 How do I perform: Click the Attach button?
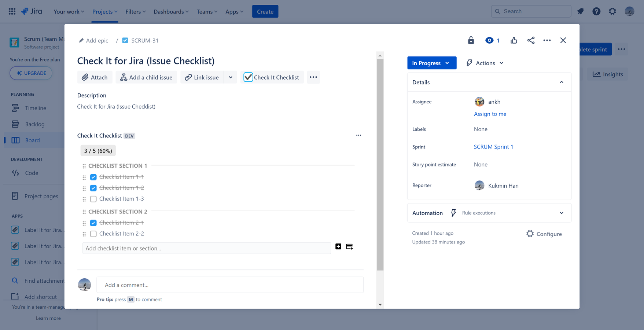[x=95, y=77]
